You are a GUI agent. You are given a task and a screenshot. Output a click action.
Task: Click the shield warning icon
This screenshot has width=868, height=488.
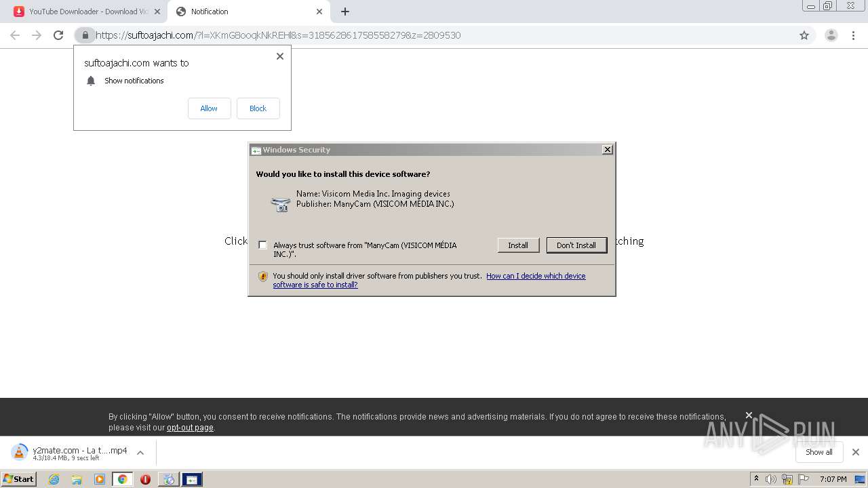[x=263, y=277]
